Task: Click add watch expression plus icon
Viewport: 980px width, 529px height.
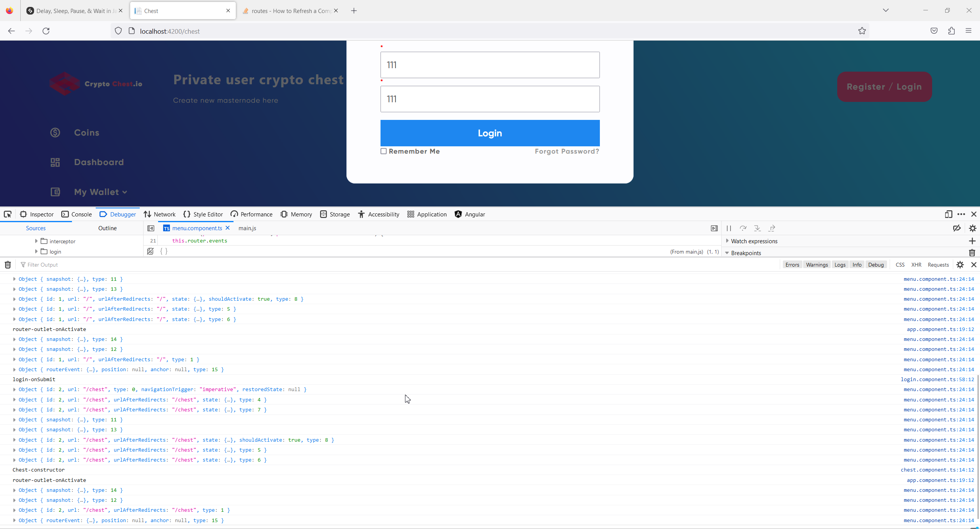Action: pyautogui.click(x=972, y=241)
